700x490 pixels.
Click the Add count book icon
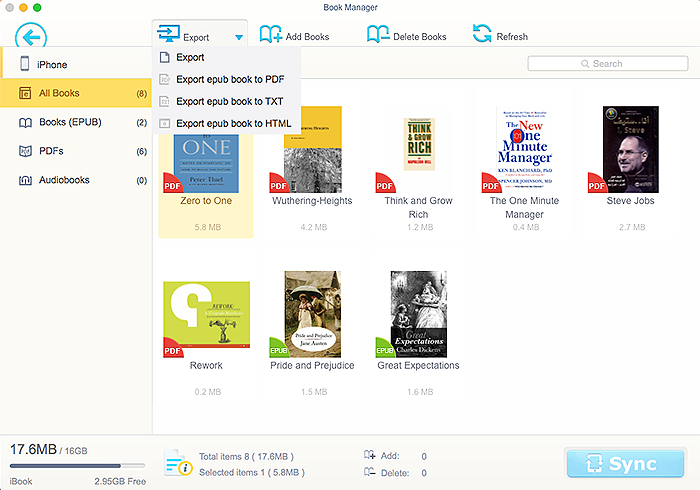click(x=370, y=455)
